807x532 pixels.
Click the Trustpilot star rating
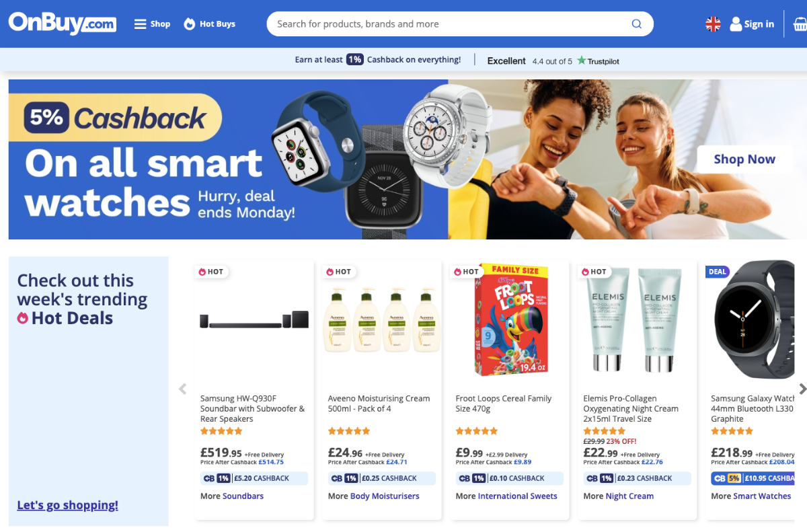[x=553, y=61]
